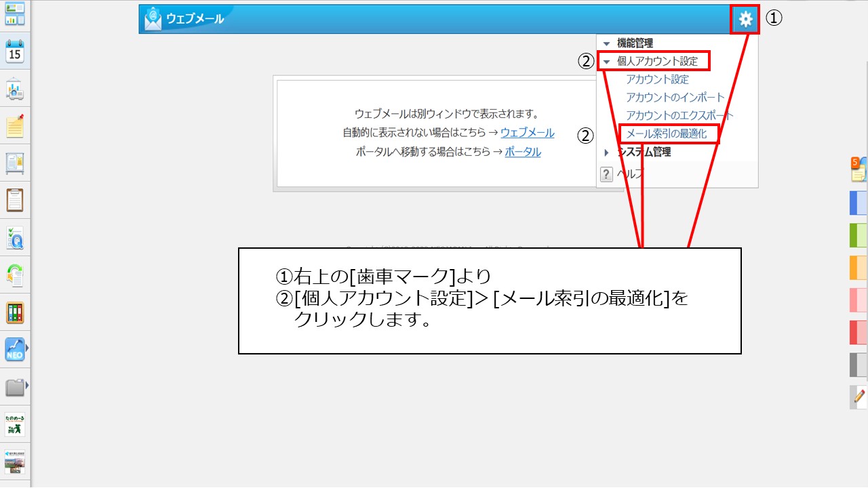
Task: Click the Webmail envelope logo icon
Action: click(153, 19)
